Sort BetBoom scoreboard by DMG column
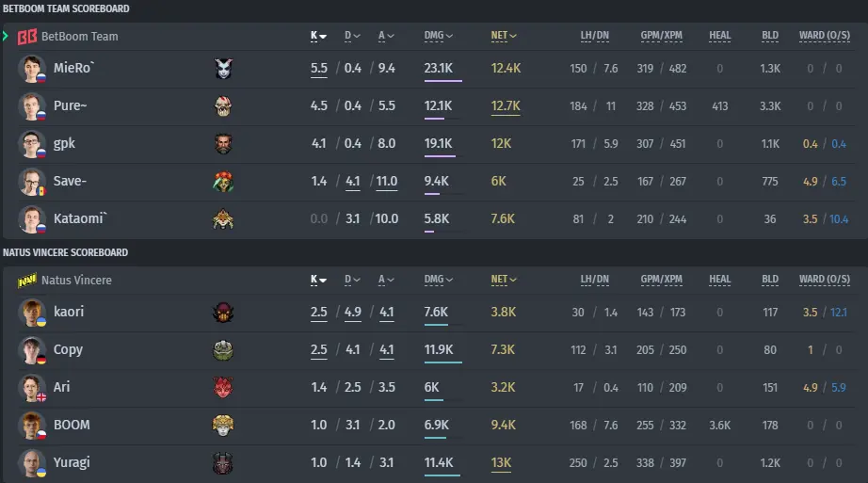 439,36
